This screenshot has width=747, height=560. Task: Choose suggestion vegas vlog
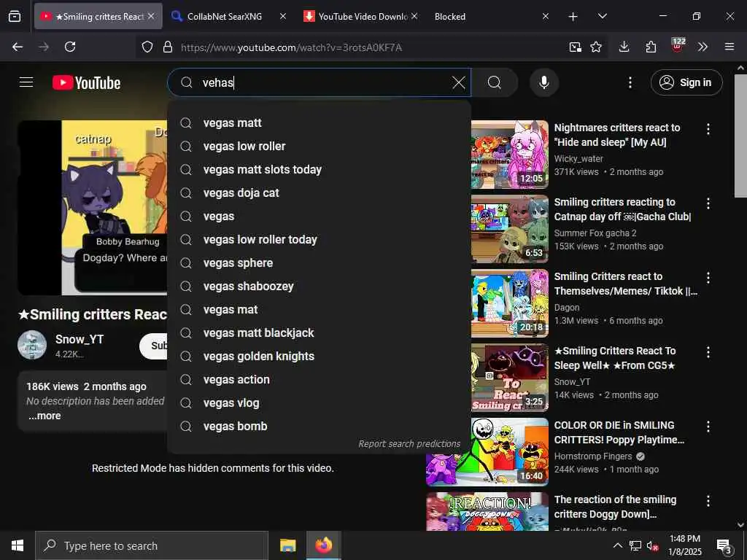click(320, 402)
